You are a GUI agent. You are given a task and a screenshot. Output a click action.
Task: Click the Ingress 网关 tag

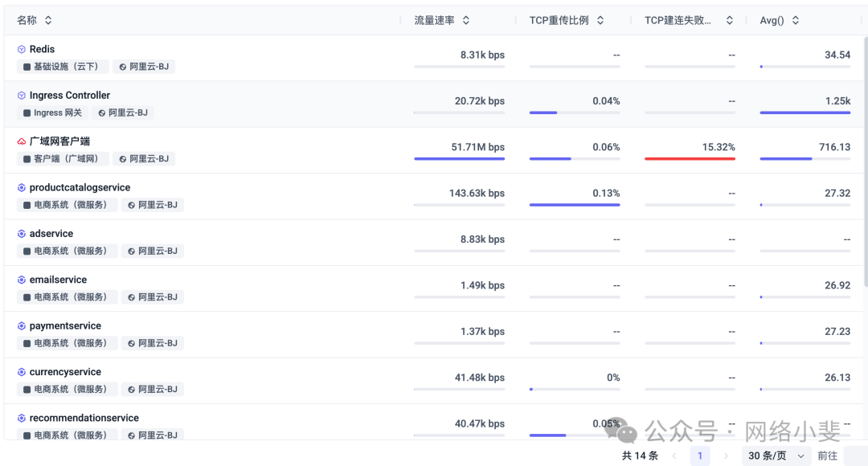pos(53,113)
